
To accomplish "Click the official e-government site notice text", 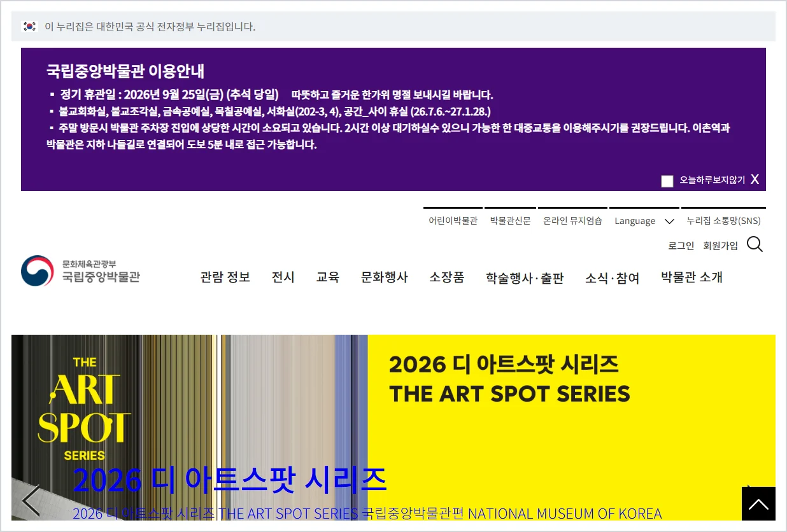I will 150,27.
